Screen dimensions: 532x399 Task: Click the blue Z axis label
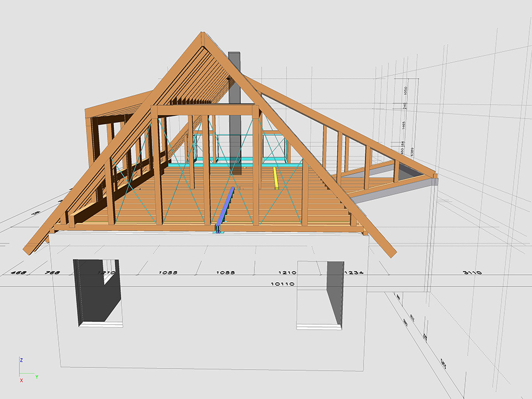click(21, 360)
